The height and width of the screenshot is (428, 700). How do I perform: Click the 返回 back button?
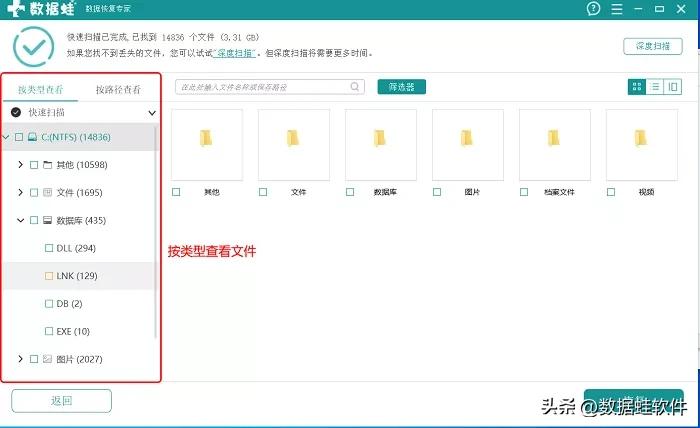pyautogui.click(x=62, y=401)
